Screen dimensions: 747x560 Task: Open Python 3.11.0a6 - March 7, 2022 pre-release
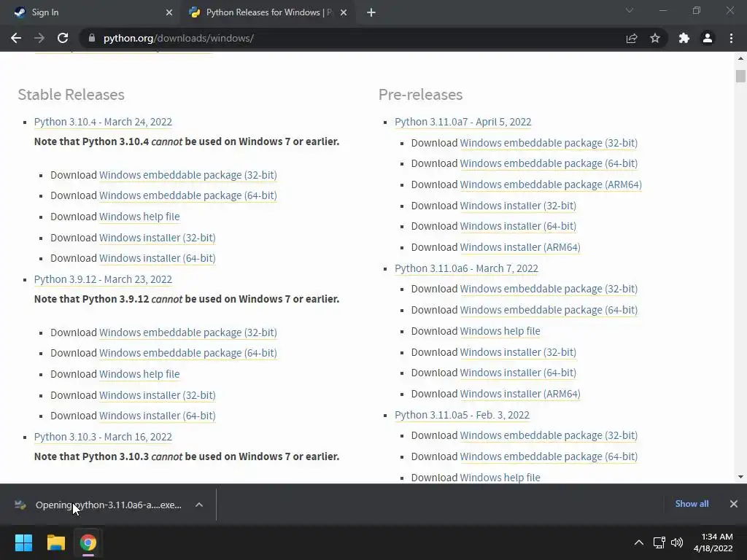466,268
